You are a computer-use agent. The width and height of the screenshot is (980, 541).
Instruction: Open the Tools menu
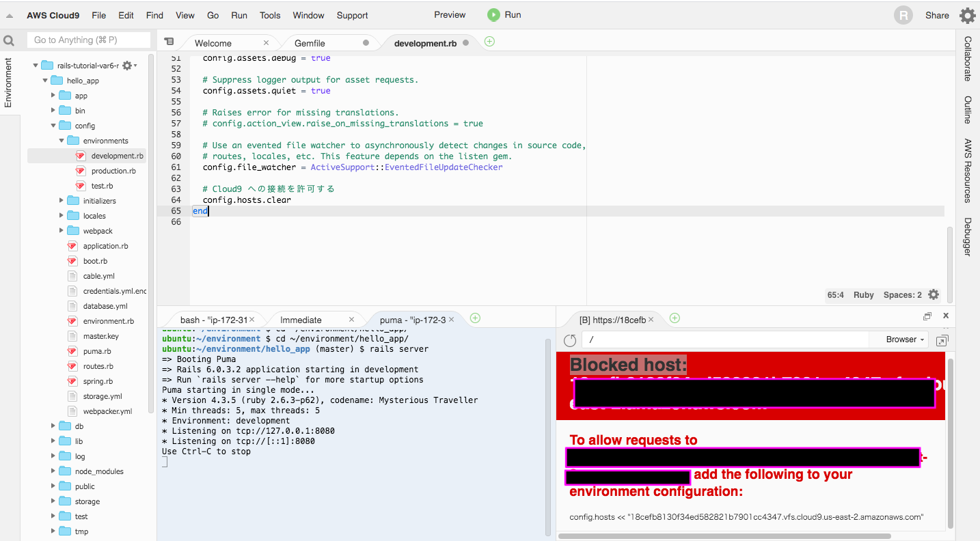[x=270, y=15]
